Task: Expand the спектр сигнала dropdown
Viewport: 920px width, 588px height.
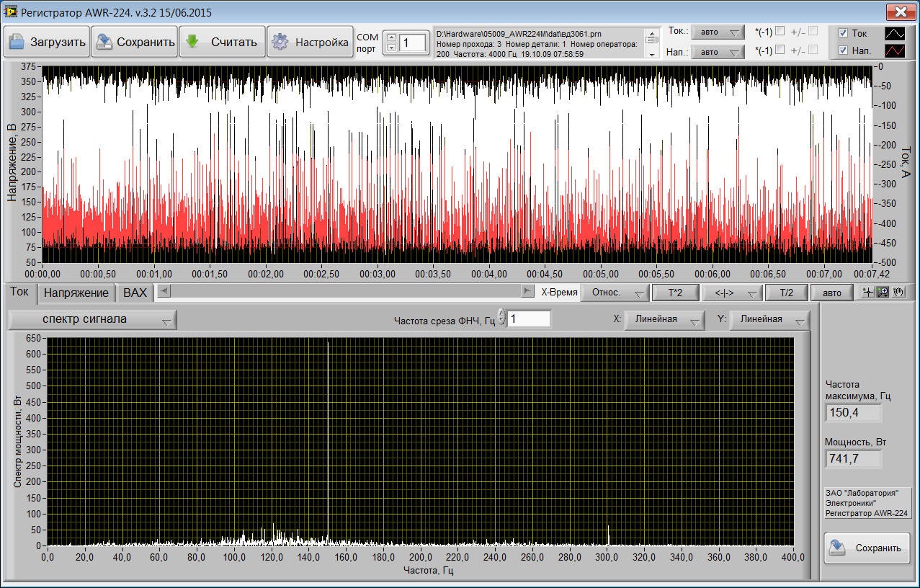Action: (92, 319)
